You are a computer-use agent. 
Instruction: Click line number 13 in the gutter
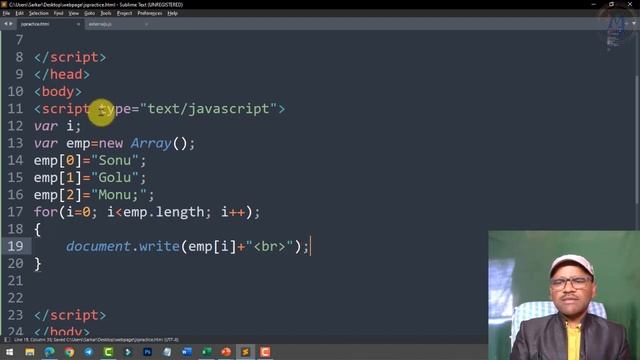pyautogui.click(x=16, y=143)
